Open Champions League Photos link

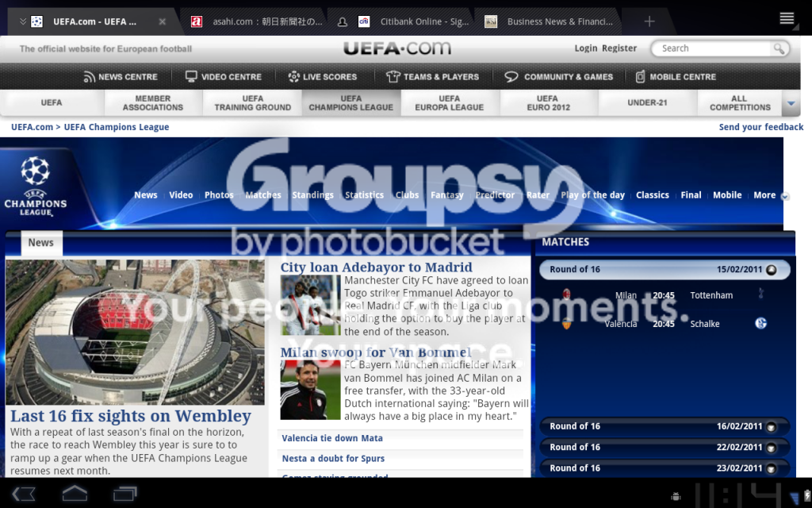pos(219,195)
